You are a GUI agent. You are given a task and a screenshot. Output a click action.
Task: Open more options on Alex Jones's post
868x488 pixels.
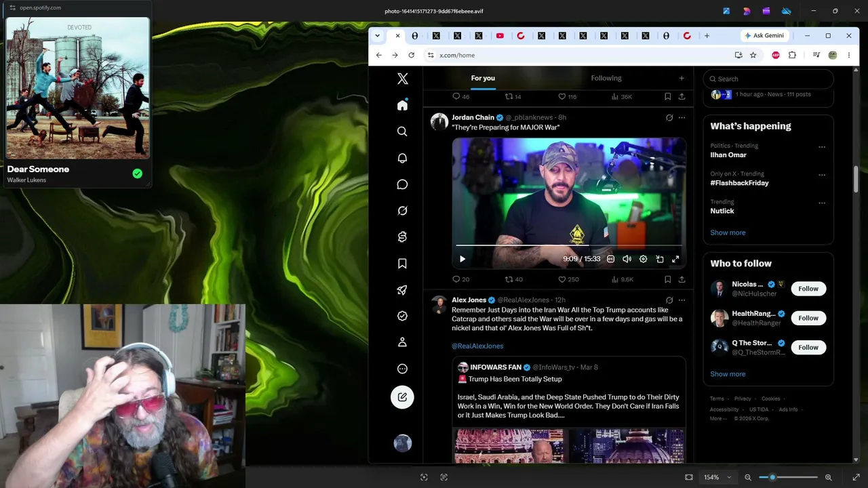(x=682, y=300)
